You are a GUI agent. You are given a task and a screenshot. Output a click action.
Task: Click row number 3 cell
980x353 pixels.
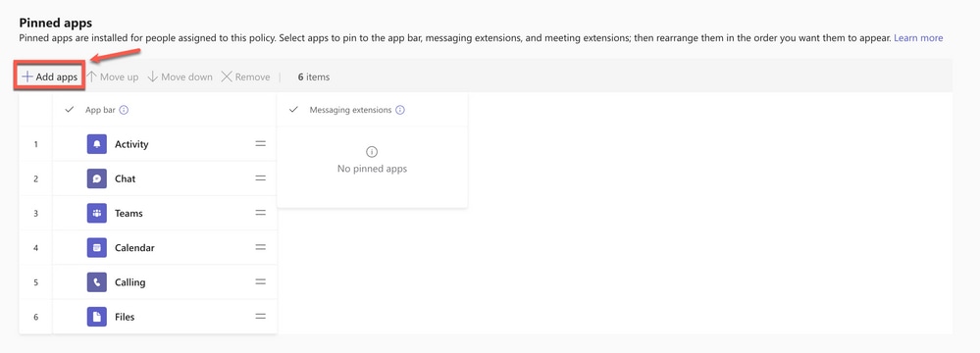click(x=35, y=213)
